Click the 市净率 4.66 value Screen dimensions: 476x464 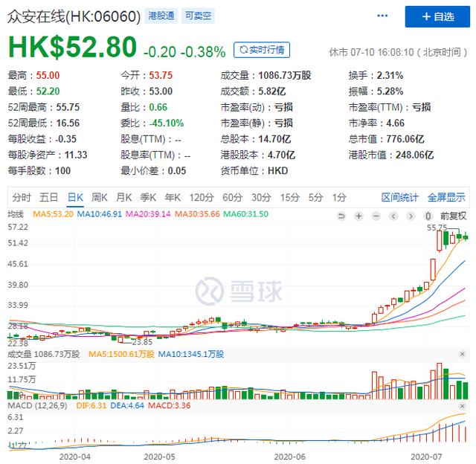coord(395,123)
